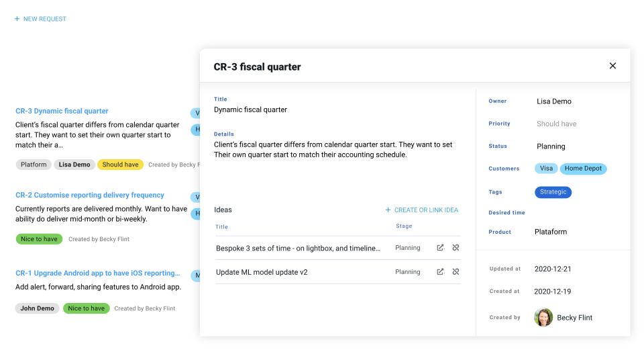Screen dimensions: 644x350
Task: Click the plus icon next to New Request
Action: coord(17,19)
